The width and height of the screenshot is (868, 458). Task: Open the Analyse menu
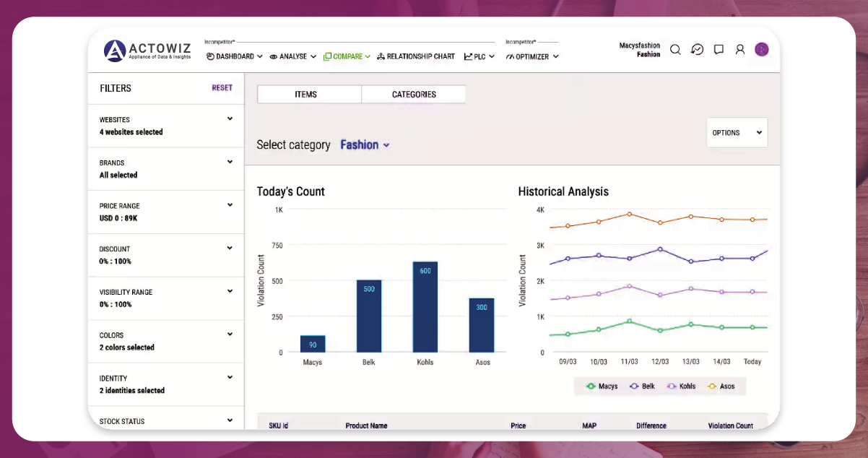[293, 56]
